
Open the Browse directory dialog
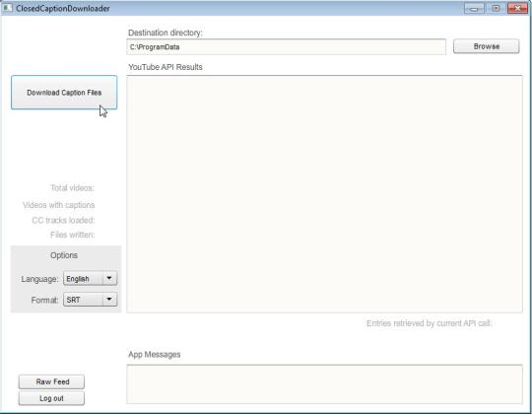pos(487,46)
